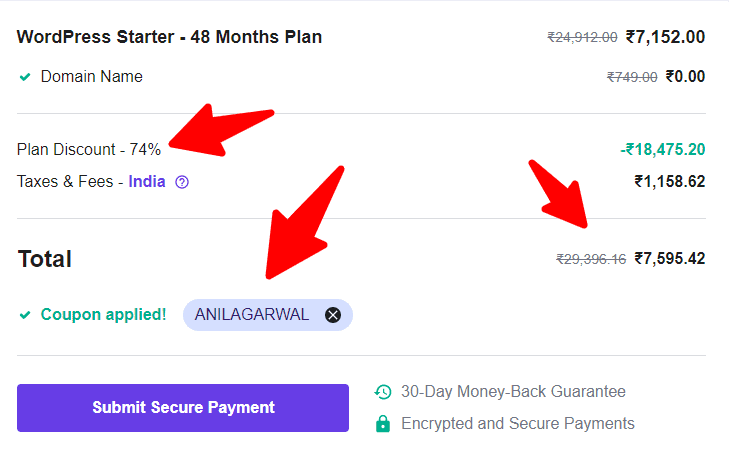Select the ANILAGARWAL coupon chip

tap(268, 315)
